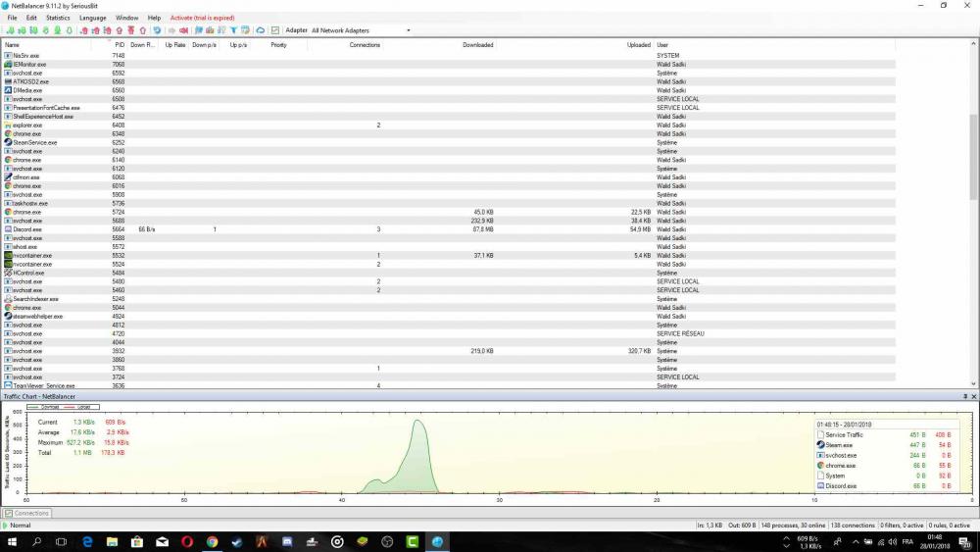Viewport: 980px width, 552px height.
Task: Open the Statistics menu
Action: (58, 18)
